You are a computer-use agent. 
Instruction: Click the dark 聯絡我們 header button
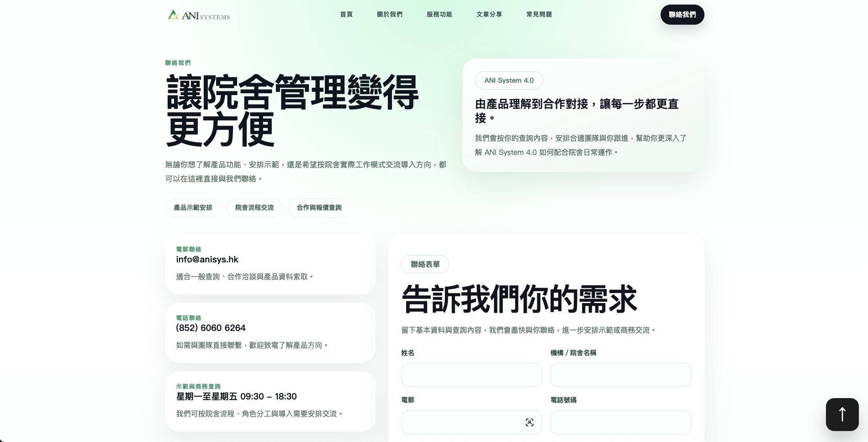pos(682,15)
